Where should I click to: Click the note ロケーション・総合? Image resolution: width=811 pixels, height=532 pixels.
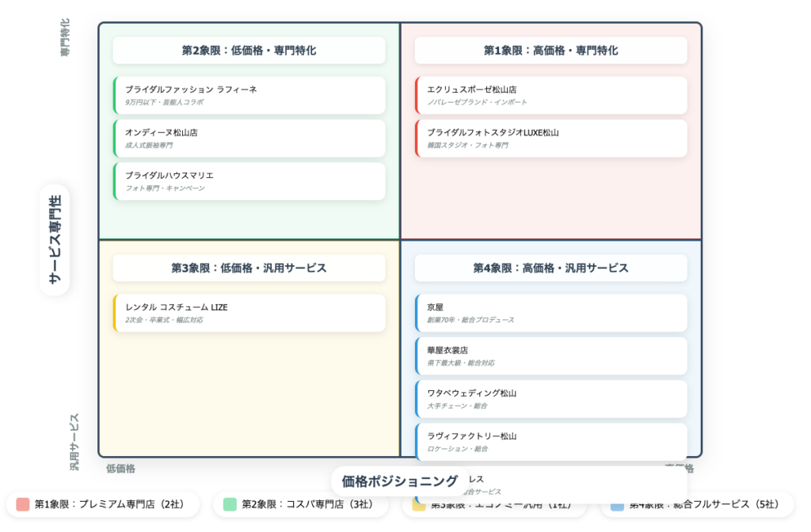(457, 449)
